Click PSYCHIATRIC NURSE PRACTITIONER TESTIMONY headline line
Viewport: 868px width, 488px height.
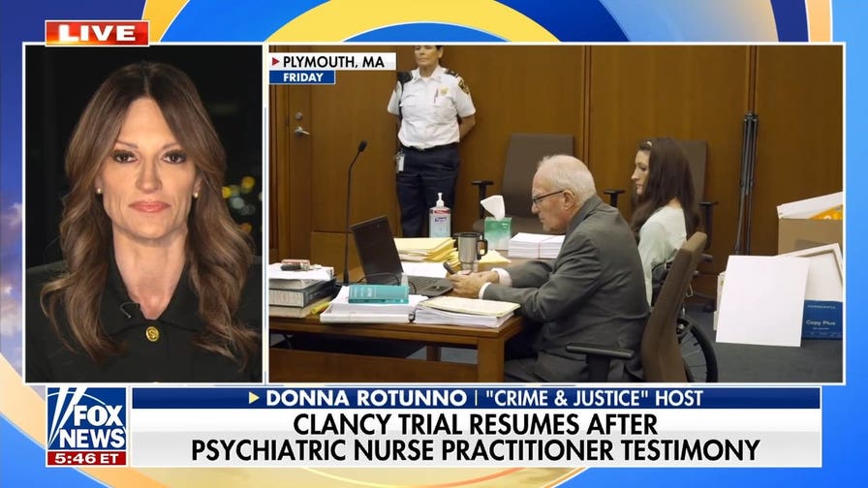476,450
